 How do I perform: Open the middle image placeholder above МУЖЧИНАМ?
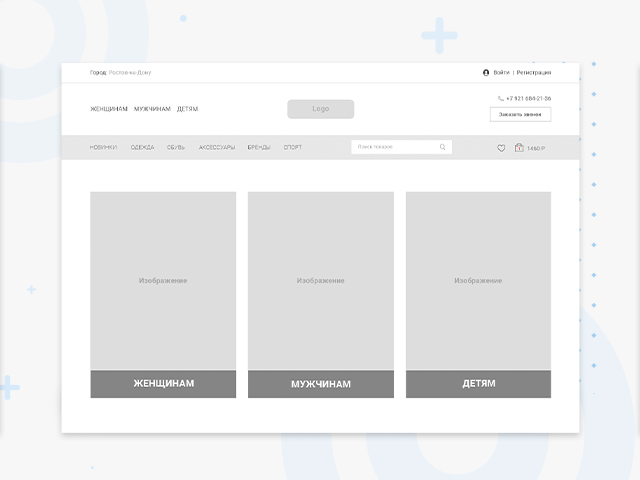(x=321, y=281)
